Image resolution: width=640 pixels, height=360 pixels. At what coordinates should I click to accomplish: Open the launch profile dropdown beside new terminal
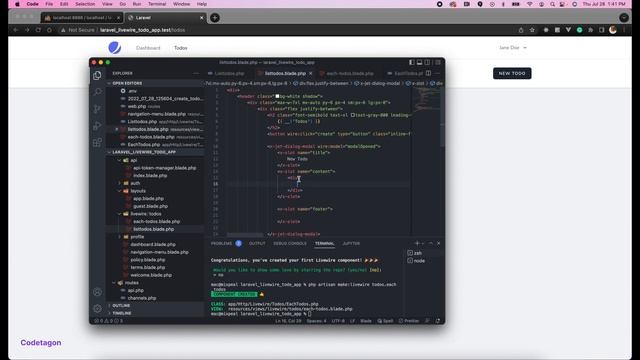(423, 243)
